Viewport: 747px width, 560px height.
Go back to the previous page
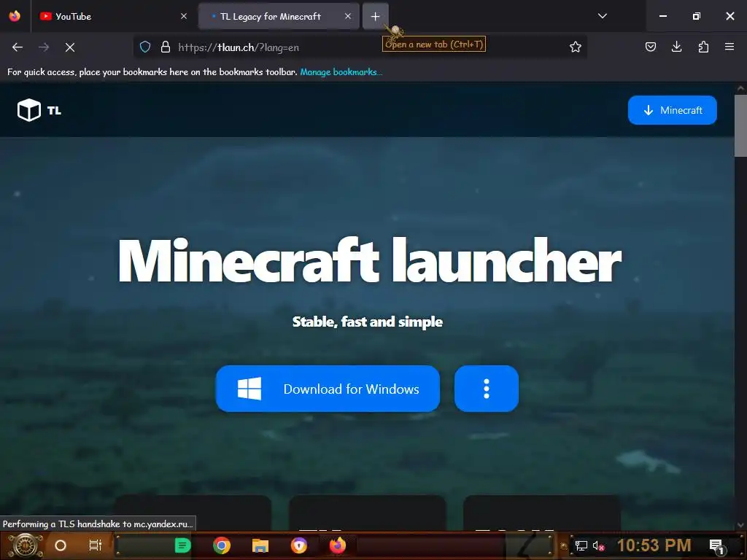18,47
